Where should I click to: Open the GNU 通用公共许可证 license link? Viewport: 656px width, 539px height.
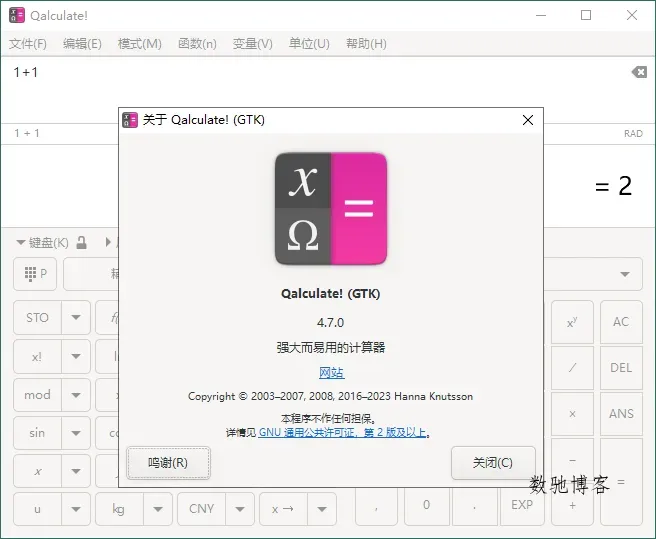342,432
